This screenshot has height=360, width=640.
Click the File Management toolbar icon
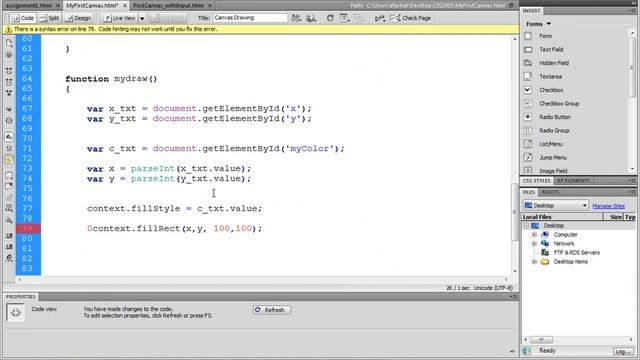coord(296,18)
